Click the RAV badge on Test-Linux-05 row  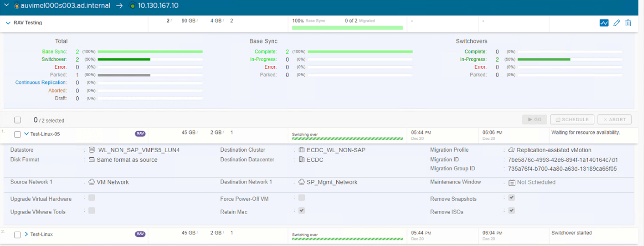[x=140, y=134]
